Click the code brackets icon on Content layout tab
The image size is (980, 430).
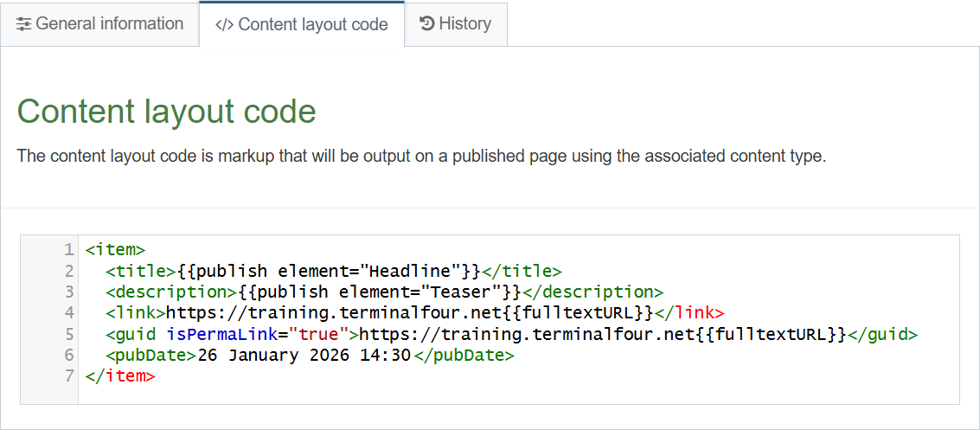click(224, 25)
